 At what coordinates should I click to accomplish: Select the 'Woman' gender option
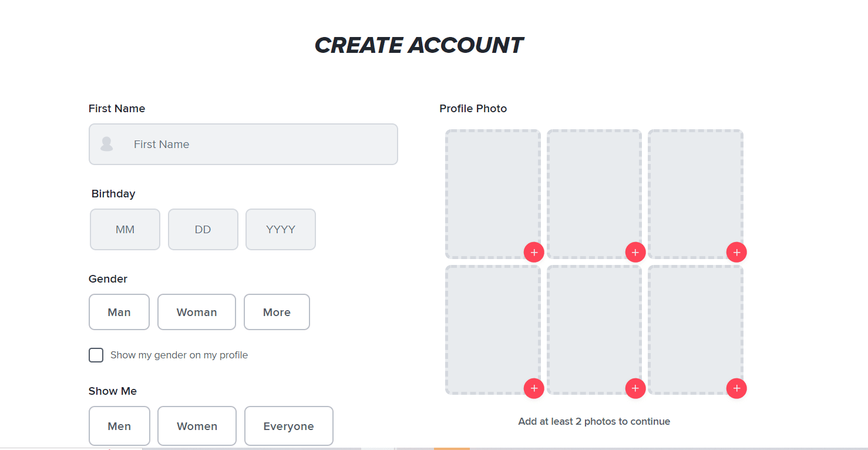tap(196, 312)
